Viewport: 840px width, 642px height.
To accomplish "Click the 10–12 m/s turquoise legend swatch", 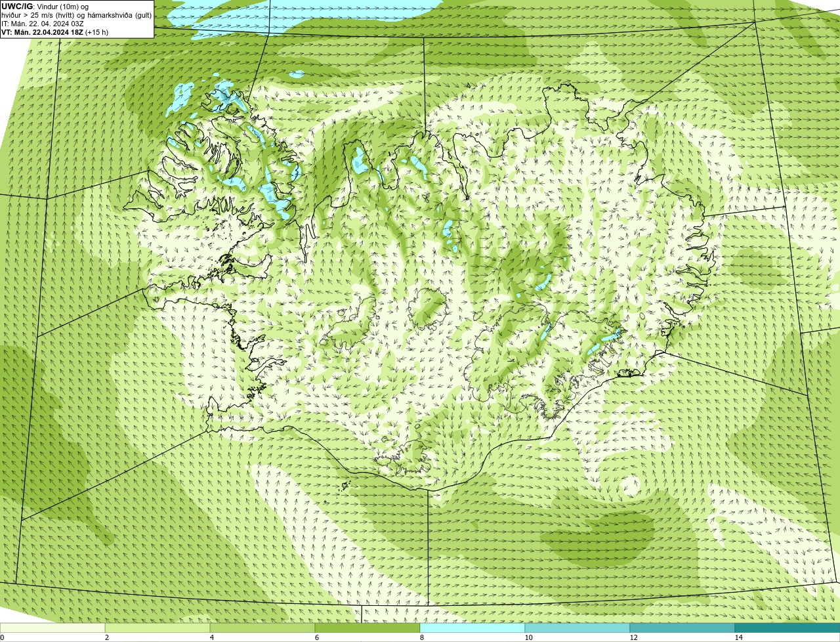I will (577, 628).
